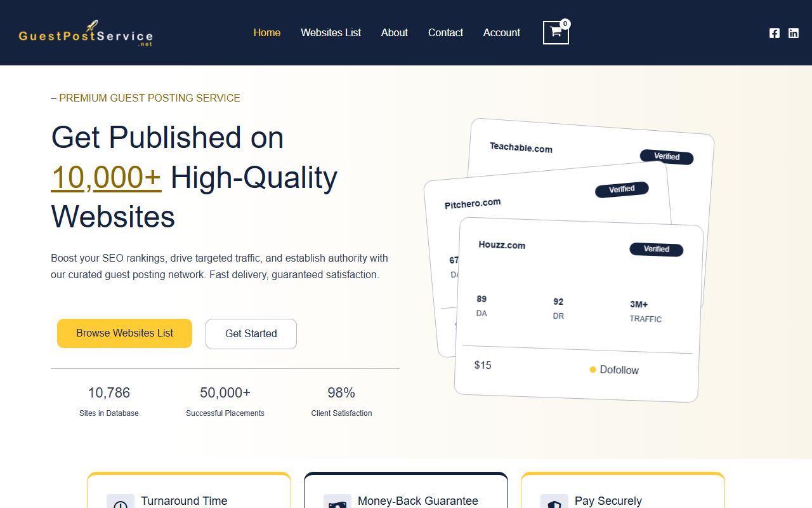Click the 10,786 Sites in Database stat

click(x=109, y=401)
